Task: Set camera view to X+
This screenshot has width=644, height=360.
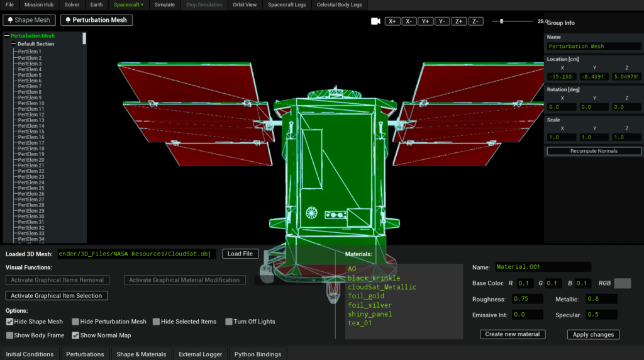Action: [392, 21]
